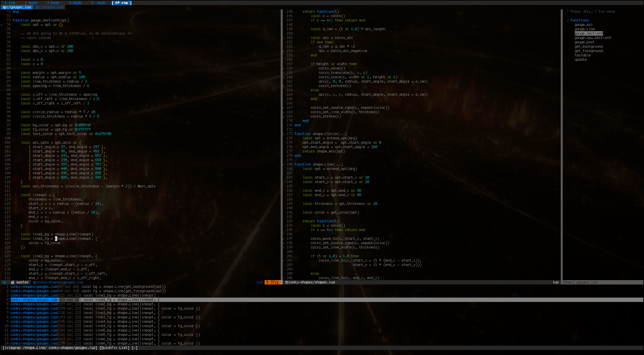Screen dimensions: 644x355
Task: Jump to gauge.Line in tagbar
Action: 585,29
